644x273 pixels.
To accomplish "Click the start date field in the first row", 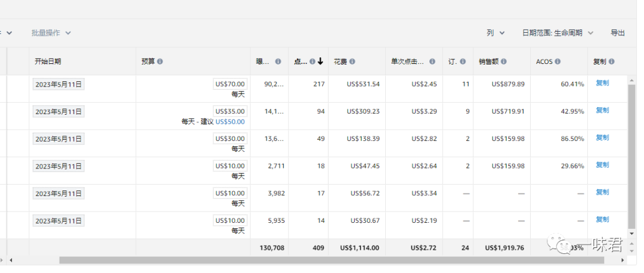I will click(58, 84).
